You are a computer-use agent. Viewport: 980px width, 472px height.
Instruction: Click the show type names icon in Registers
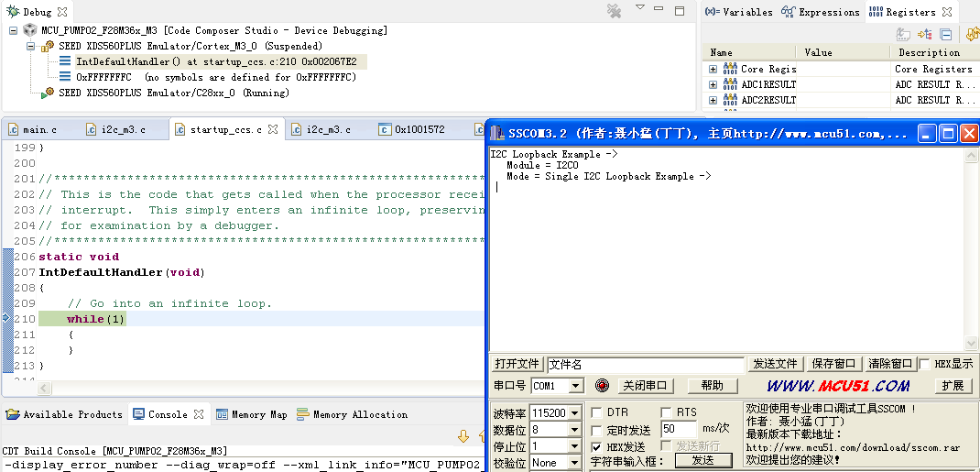(x=903, y=35)
